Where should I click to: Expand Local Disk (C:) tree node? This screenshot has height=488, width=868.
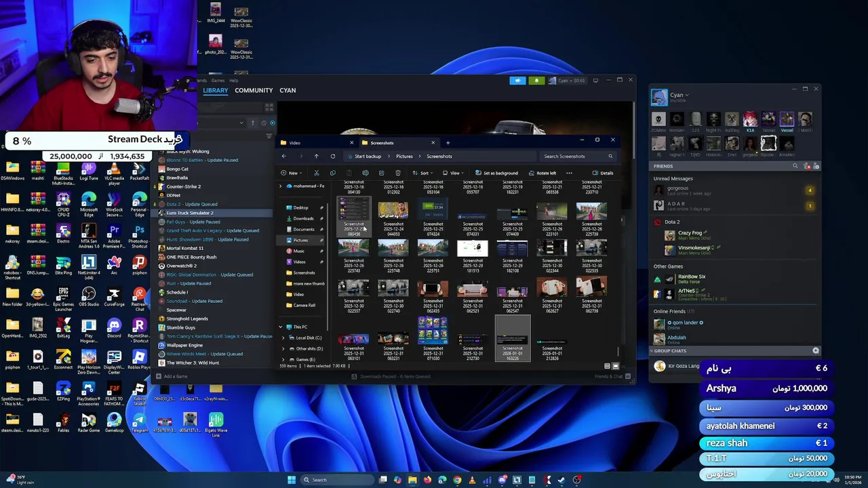coord(283,338)
